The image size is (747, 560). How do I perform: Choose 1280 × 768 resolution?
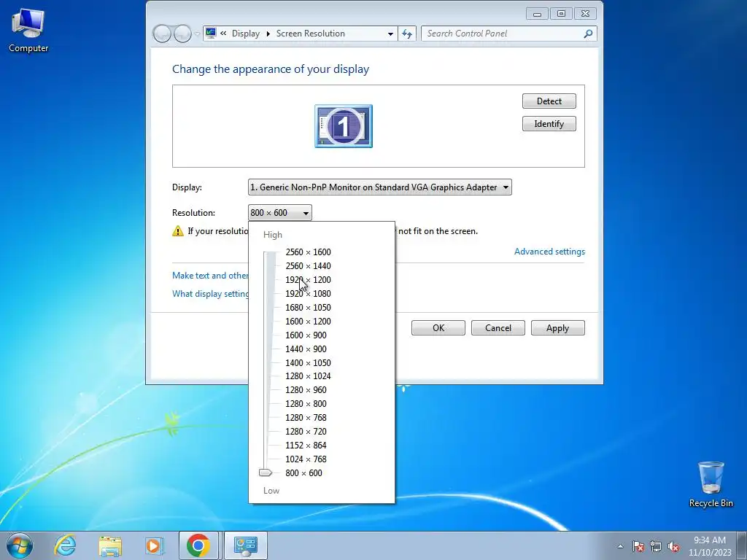pos(306,417)
